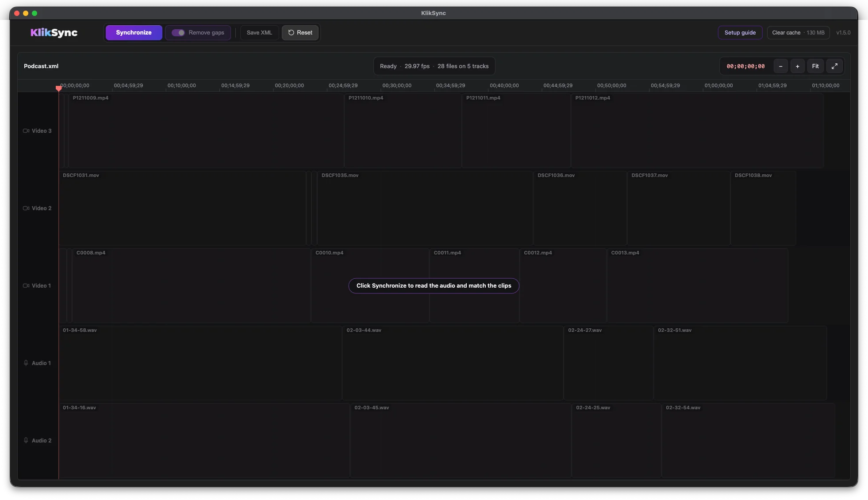
Task: Select clip P1211010.mp4
Action: point(403,131)
